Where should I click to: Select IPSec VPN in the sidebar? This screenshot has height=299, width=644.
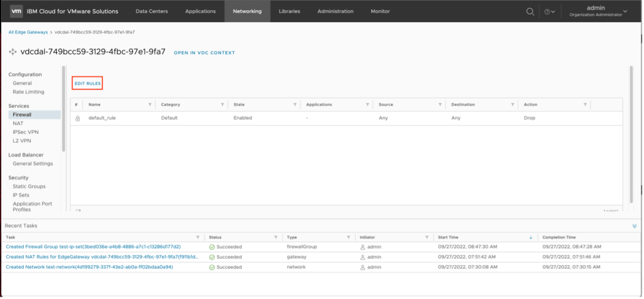coord(25,132)
